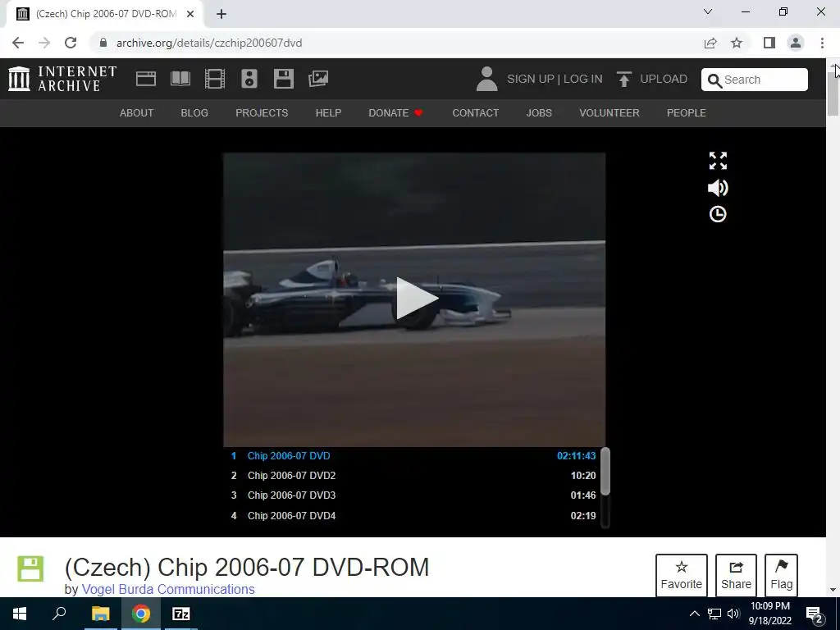840x630 pixels.
Task: Go back in browser history
Action: tap(18, 43)
